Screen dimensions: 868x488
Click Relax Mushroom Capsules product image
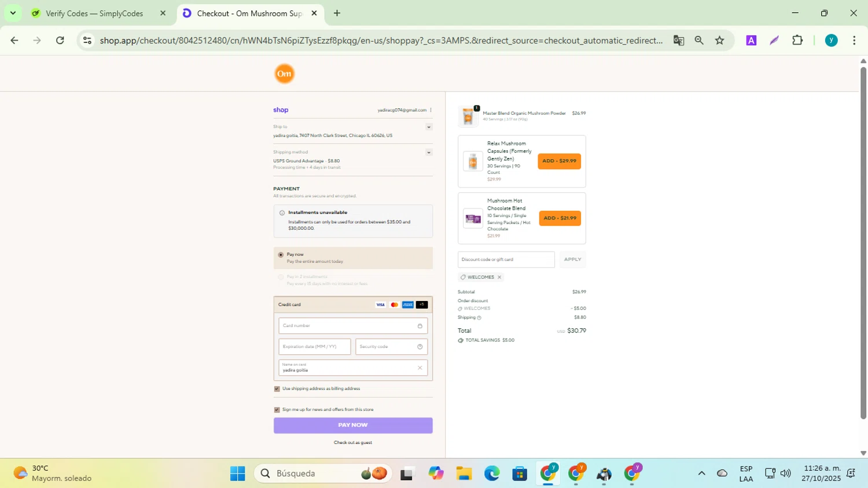pyautogui.click(x=473, y=161)
